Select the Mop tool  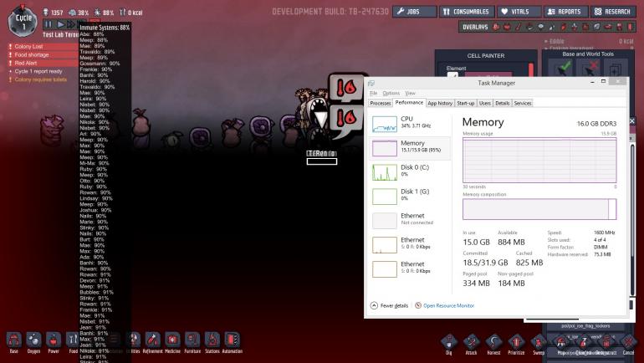[561, 344]
